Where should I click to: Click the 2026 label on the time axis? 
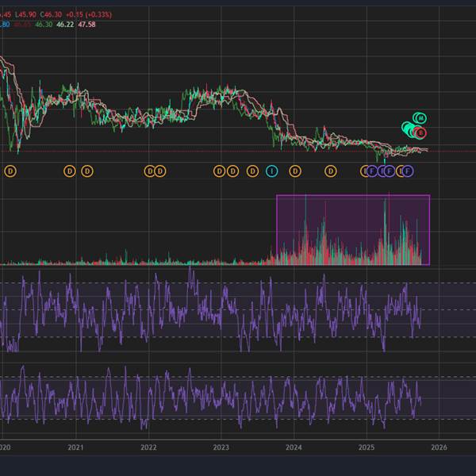439,447
